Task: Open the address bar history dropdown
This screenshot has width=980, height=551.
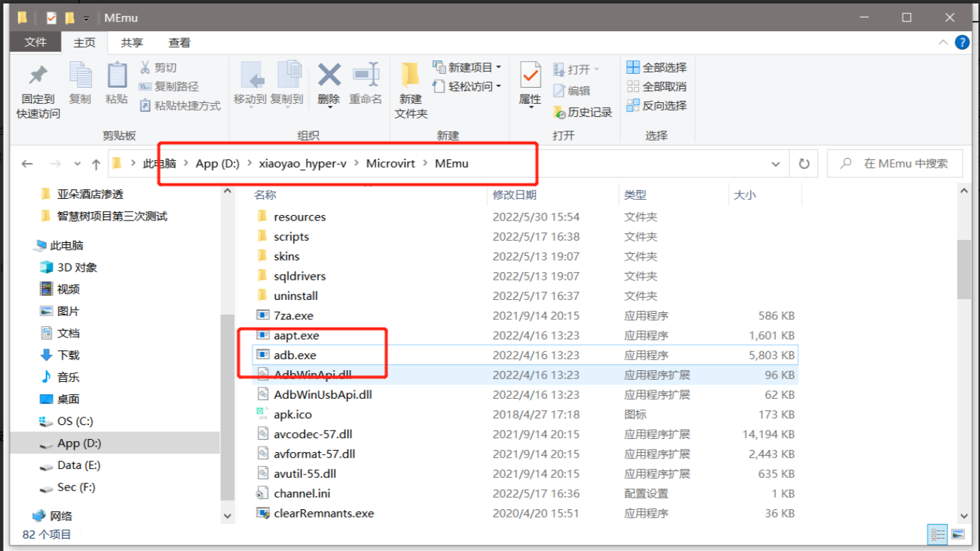Action: point(775,164)
